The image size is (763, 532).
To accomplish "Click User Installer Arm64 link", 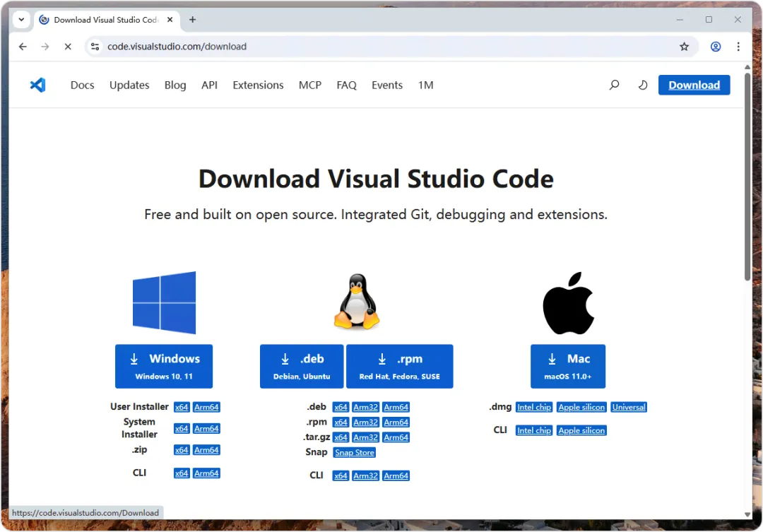I will click(206, 408).
